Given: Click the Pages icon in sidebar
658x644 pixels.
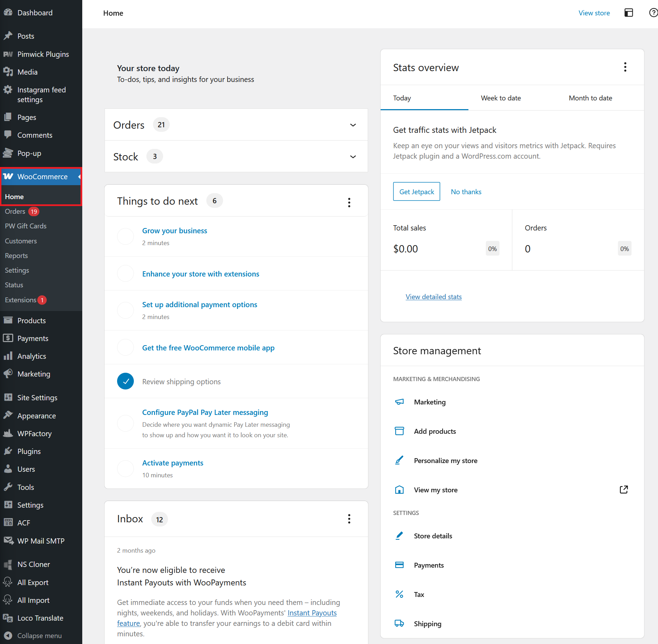Looking at the screenshot, I should pos(8,117).
